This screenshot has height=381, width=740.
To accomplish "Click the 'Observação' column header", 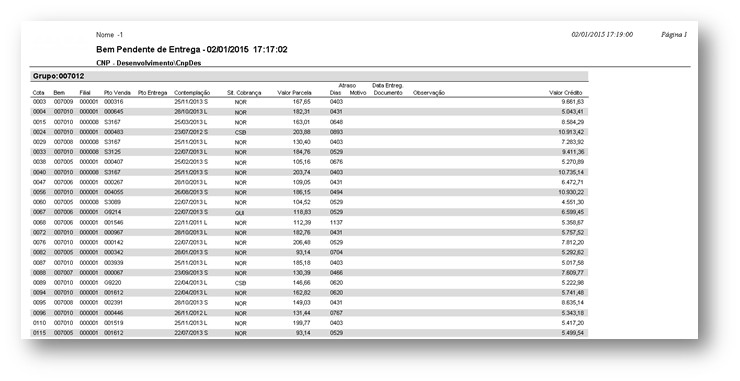I will (429, 93).
